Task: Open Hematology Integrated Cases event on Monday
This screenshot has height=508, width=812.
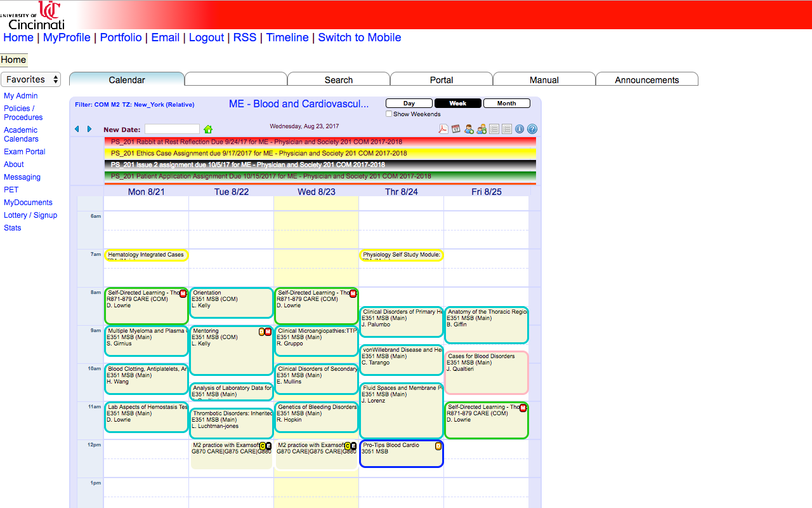Action: point(147,255)
